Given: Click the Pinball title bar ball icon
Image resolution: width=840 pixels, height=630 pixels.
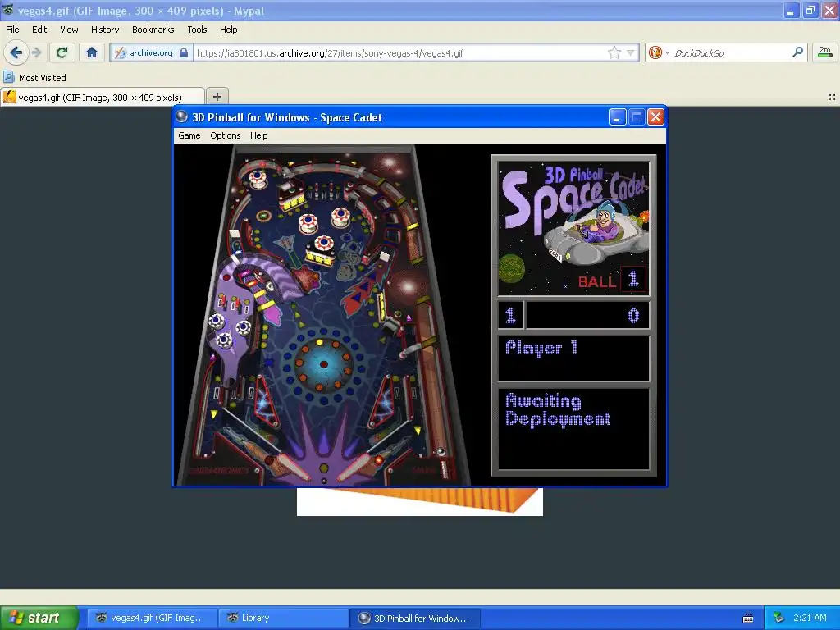Looking at the screenshot, I should pyautogui.click(x=181, y=116).
